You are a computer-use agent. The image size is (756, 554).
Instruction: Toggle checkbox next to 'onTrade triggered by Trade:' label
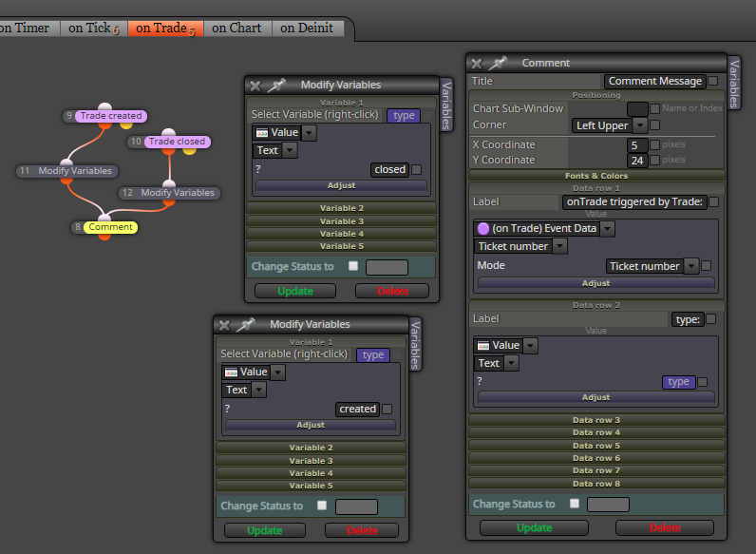(714, 201)
